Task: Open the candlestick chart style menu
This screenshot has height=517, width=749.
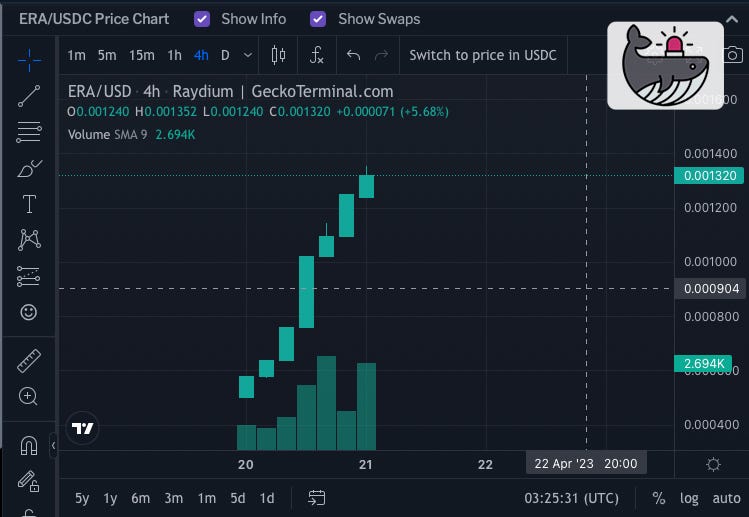Action: [279, 55]
